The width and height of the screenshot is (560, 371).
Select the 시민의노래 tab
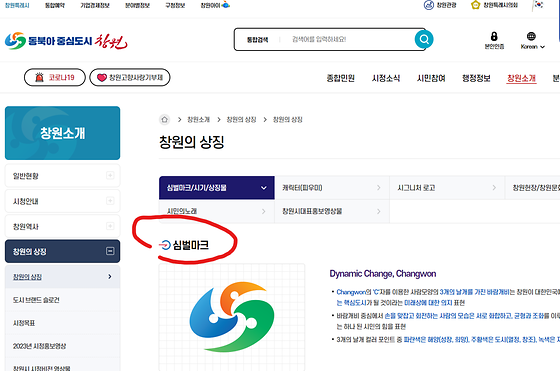click(217, 211)
